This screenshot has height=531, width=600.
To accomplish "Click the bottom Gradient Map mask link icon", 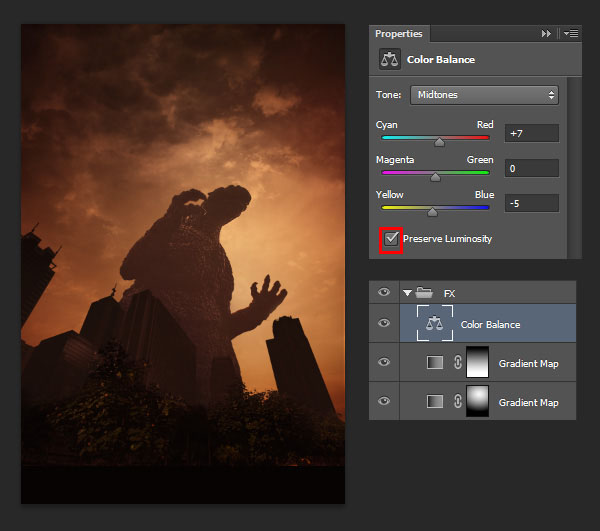I will coord(458,401).
